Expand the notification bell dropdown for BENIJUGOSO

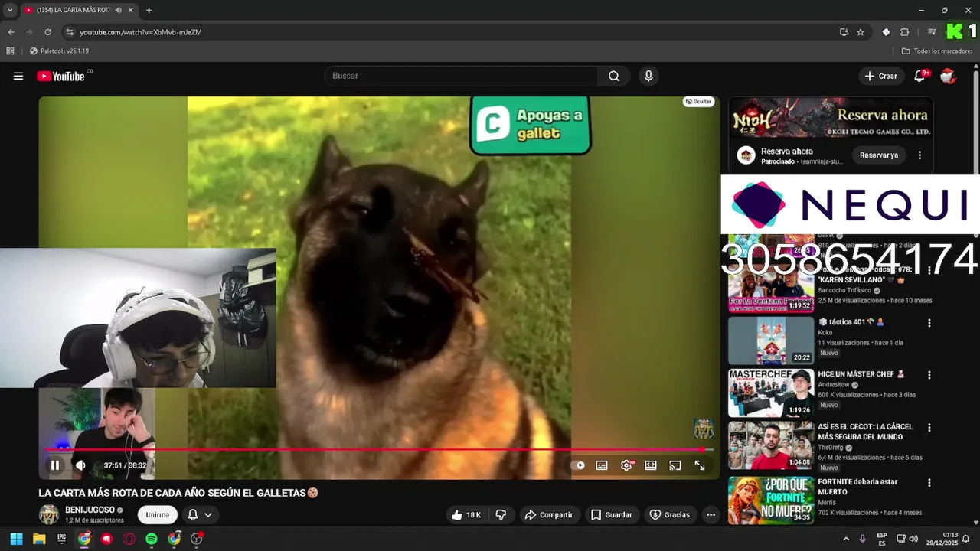[x=200, y=515]
